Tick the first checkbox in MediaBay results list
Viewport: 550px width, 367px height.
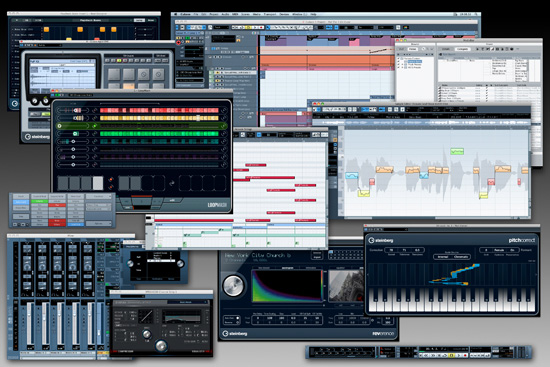(x=487, y=88)
